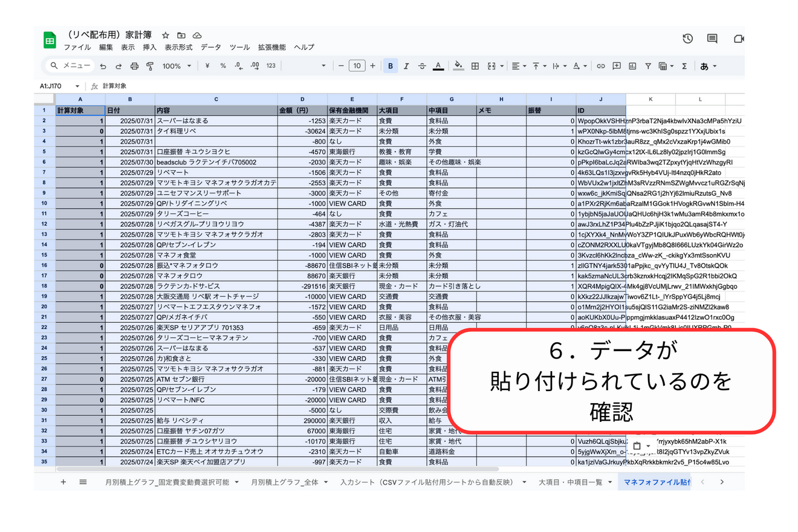Screen dimensions: 798x532
Task: Insert a comment
Action: coord(617,66)
